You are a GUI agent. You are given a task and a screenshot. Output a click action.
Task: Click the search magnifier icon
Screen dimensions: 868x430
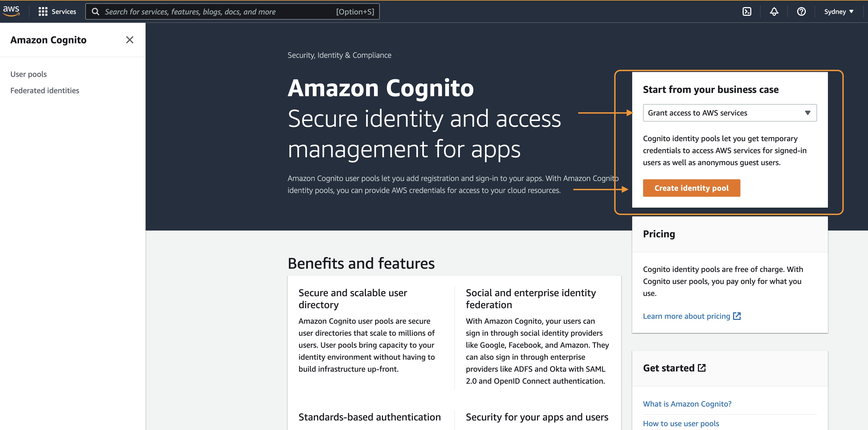coord(95,11)
